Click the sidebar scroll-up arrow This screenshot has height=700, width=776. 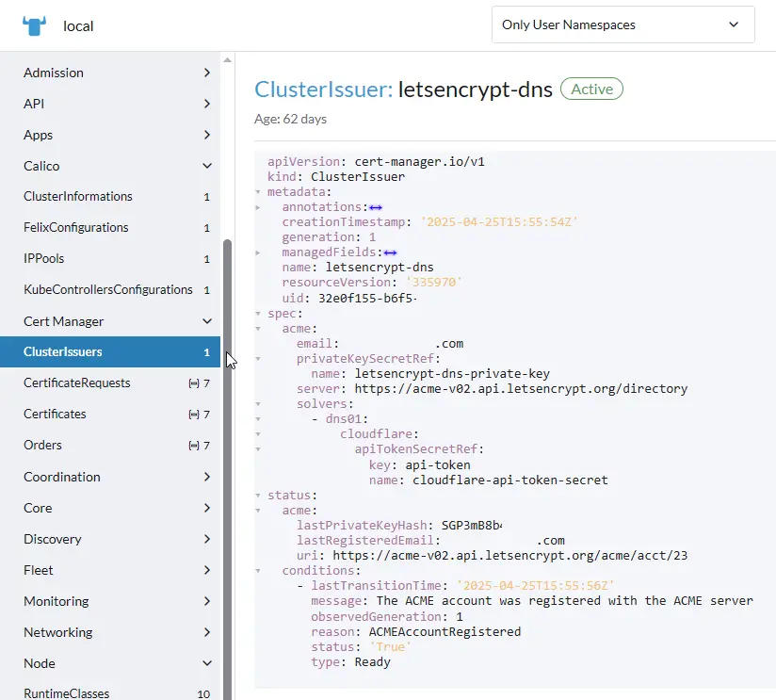227,60
